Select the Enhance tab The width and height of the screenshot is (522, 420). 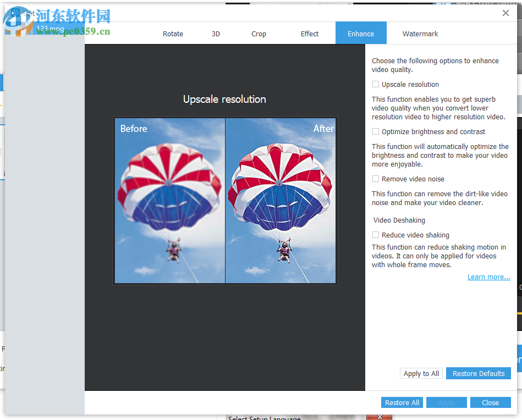click(361, 34)
